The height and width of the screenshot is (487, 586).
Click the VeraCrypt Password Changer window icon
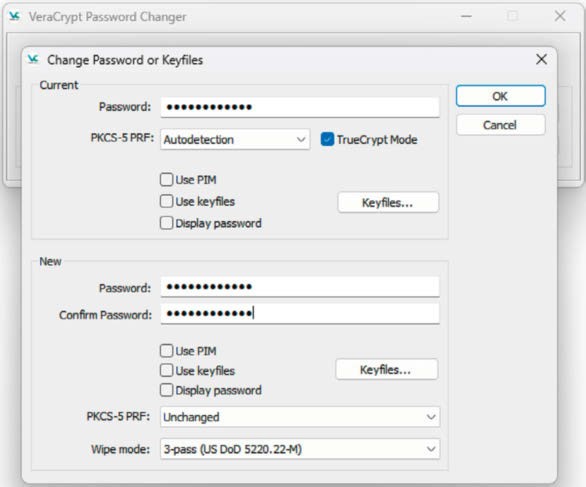(15, 16)
